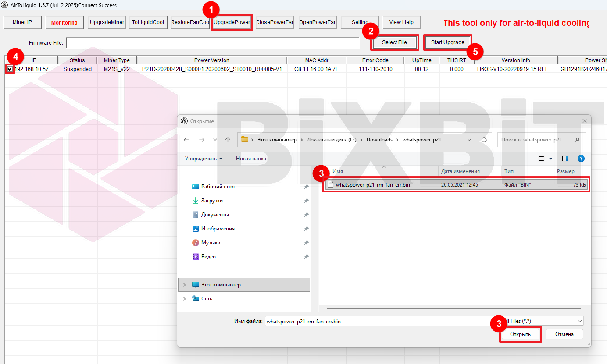Open Загрузки in the sidebar
This screenshot has width=607, height=364.
(207, 201)
